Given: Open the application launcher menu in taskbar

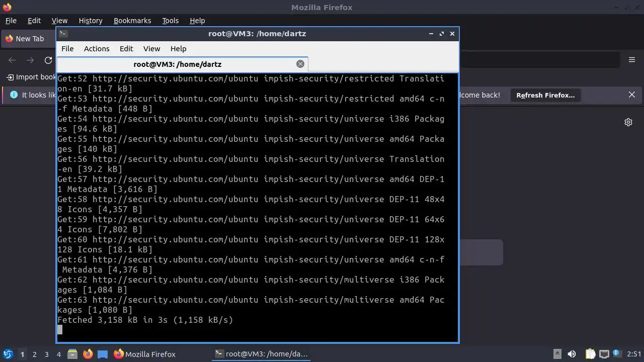Looking at the screenshot, I should [8, 354].
